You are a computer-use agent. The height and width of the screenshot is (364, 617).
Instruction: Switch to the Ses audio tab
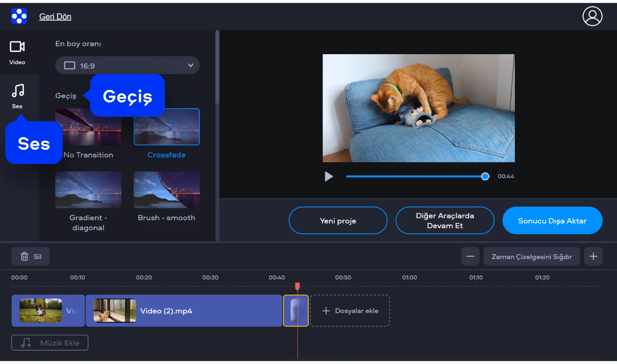click(x=17, y=96)
